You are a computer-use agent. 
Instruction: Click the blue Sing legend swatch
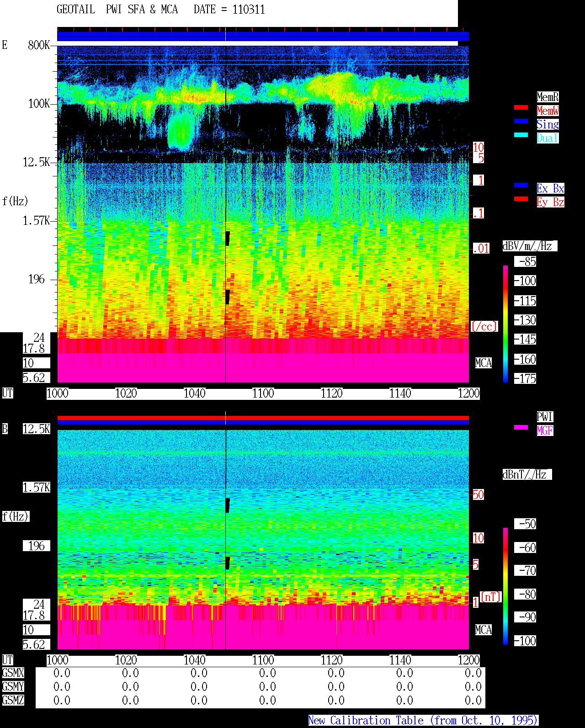(521, 121)
